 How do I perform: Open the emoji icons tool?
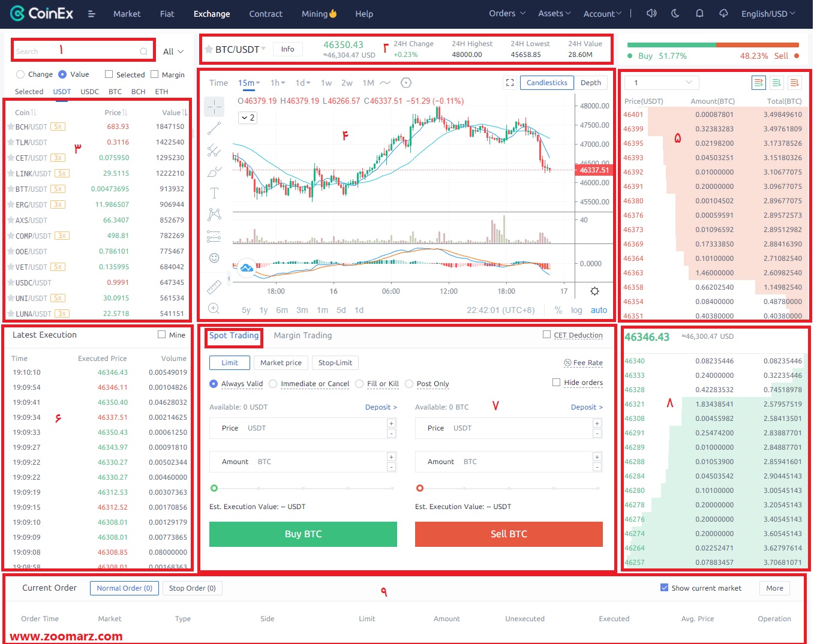pos(214,258)
